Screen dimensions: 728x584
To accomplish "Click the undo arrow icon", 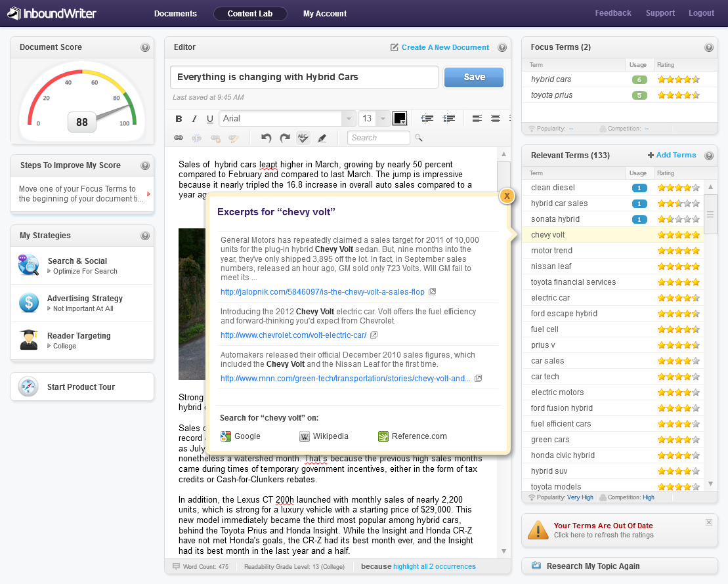I will (266, 138).
